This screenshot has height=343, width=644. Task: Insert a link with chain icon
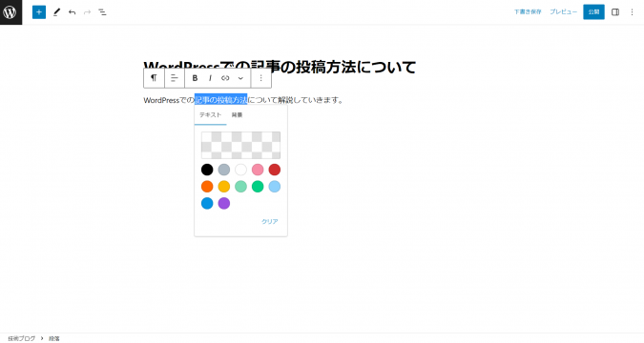[x=225, y=78]
